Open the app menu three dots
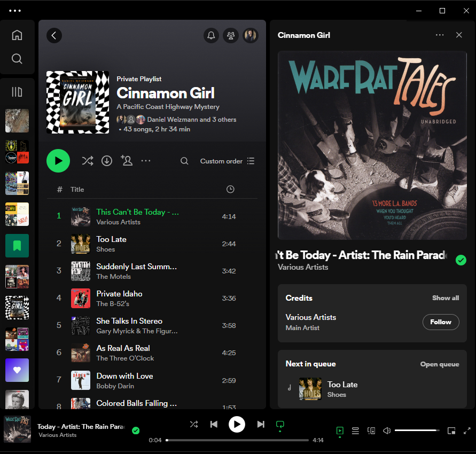 tap(15, 11)
